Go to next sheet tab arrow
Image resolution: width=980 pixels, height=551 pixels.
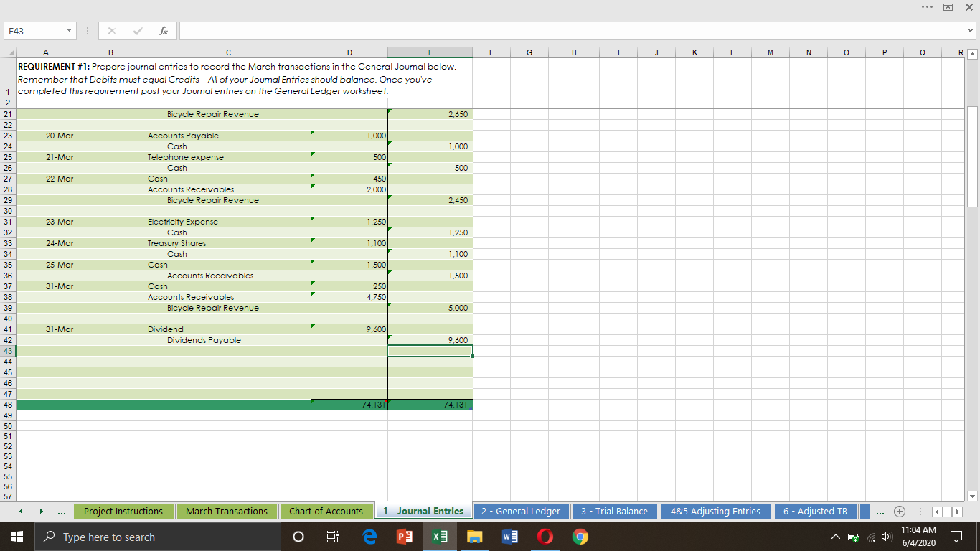pyautogui.click(x=41, y=512)
